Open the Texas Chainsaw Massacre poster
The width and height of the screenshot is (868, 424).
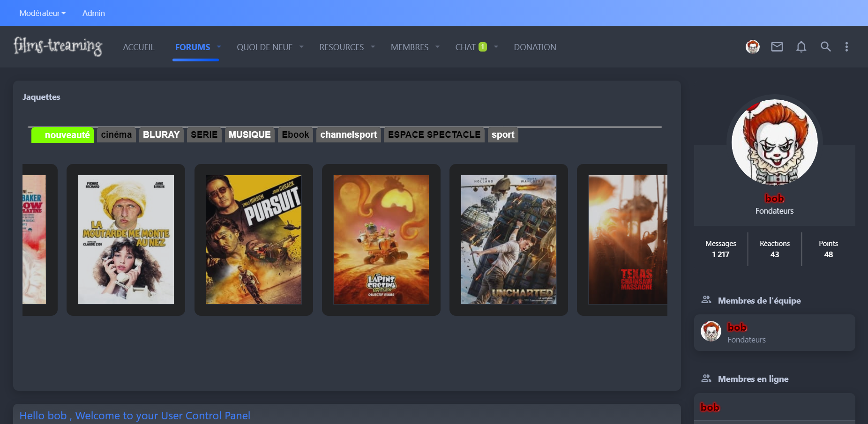(628, 239)
